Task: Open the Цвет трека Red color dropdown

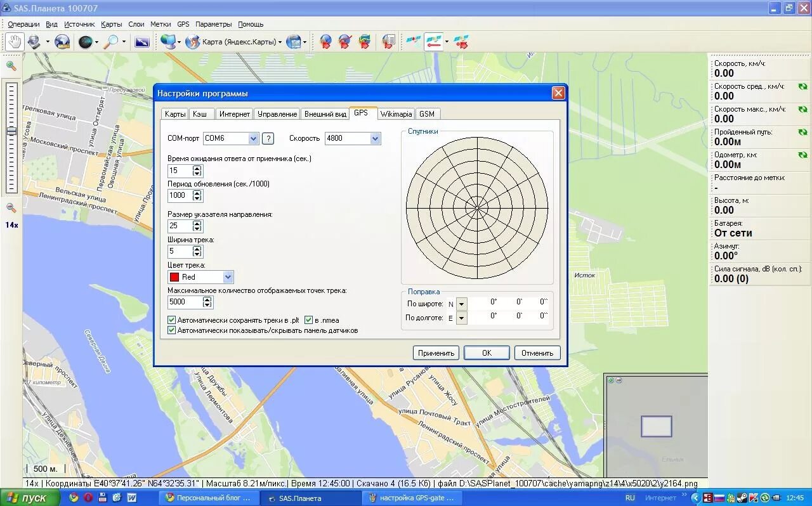Action: (x=228, y=277)
